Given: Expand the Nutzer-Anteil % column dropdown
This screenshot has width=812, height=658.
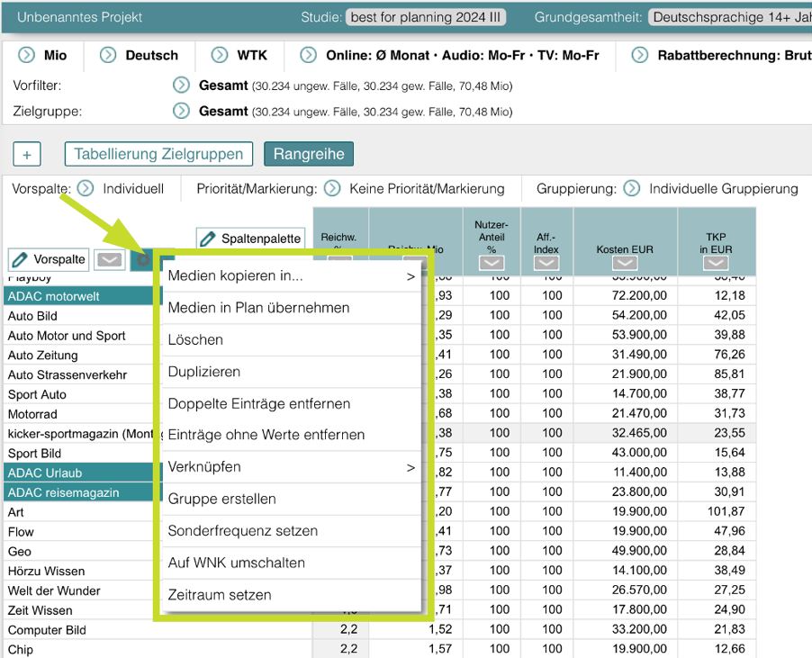Looking at the screenshot, I should (492, 263).
